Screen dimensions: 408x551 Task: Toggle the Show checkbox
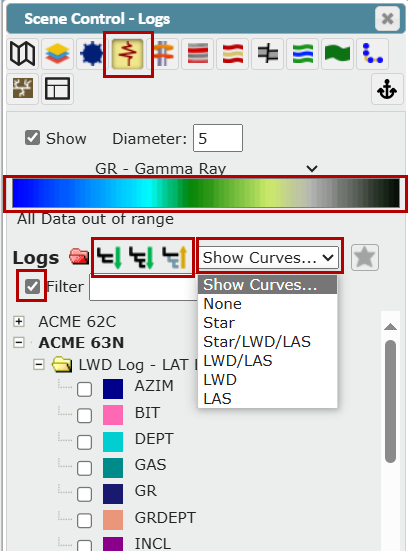[32, 138]
